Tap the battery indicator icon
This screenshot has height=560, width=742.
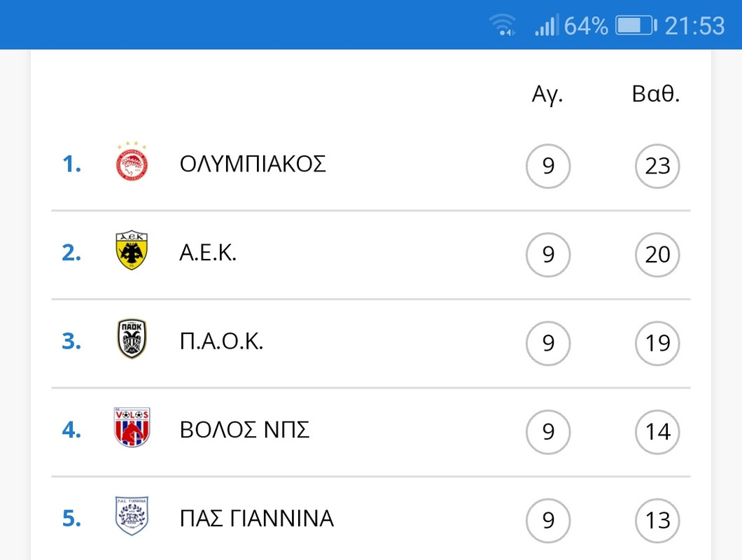(x=636, y=25)
